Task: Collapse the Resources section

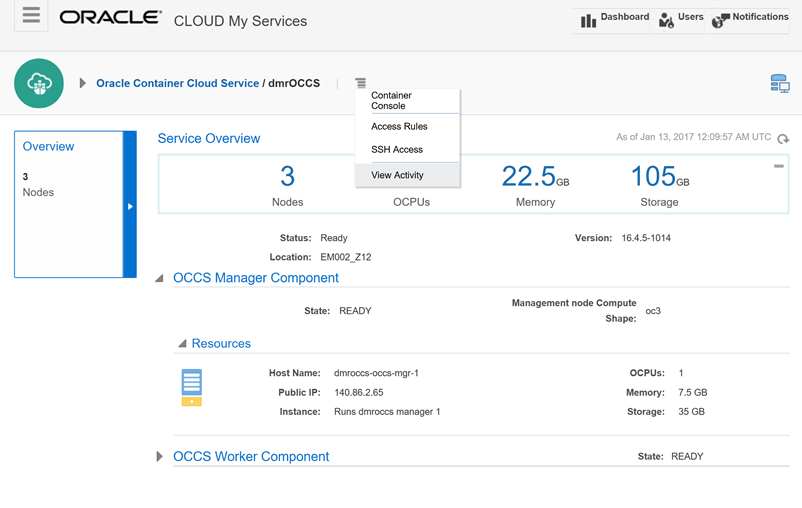Action: 182,344
